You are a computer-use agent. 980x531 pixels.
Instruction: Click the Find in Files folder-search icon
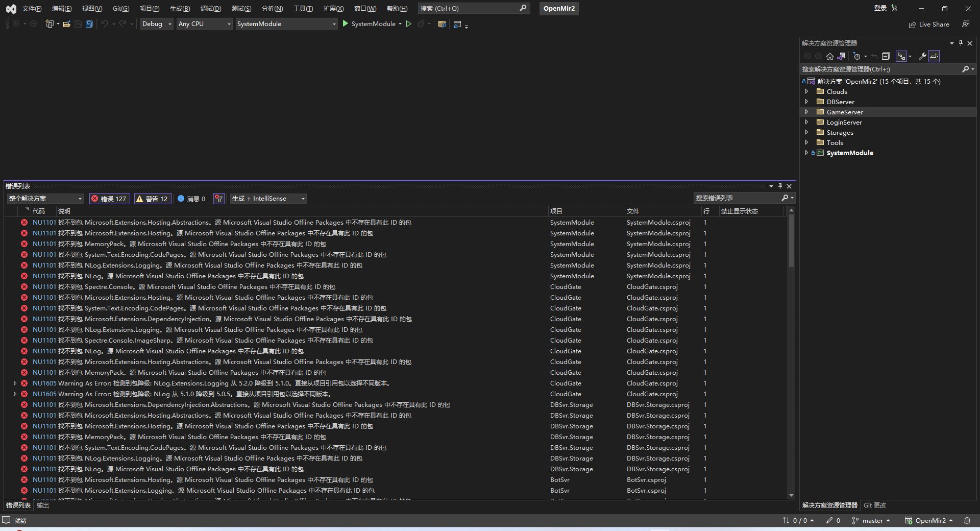(x=442, y=24)
